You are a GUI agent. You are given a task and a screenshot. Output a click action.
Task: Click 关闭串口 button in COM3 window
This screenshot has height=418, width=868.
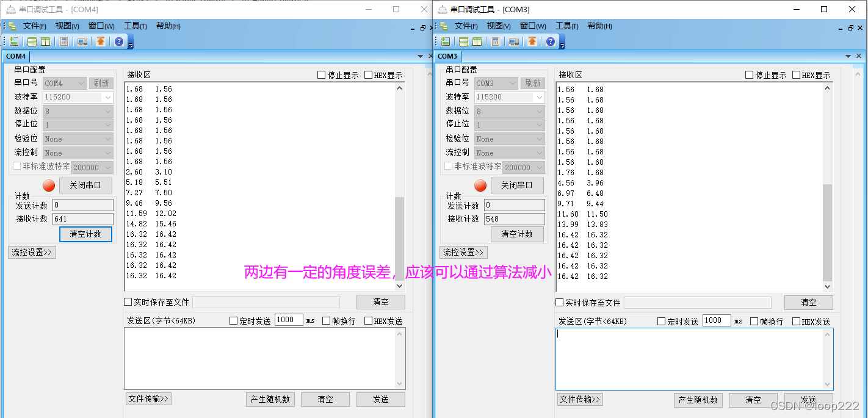coord(517,186)
